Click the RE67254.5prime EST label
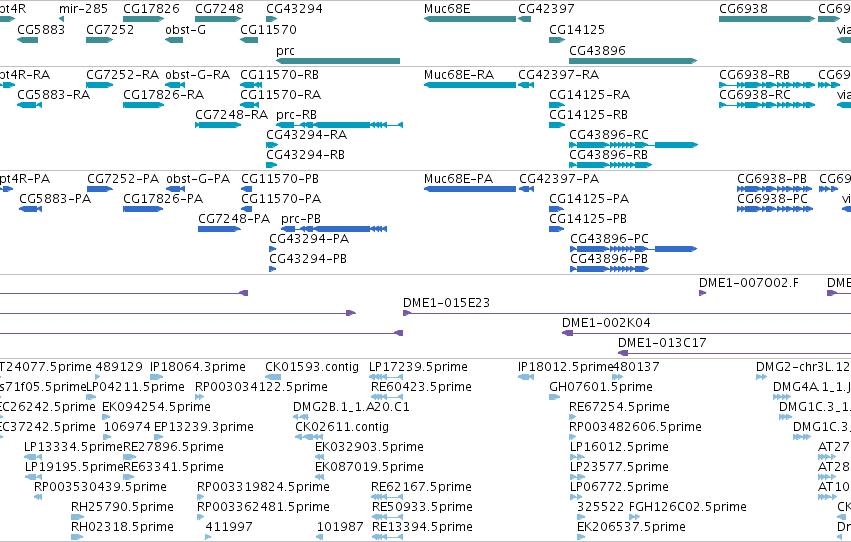Image resolution: width=851 pixels, height=542 pixels. (x=619, y=407)
